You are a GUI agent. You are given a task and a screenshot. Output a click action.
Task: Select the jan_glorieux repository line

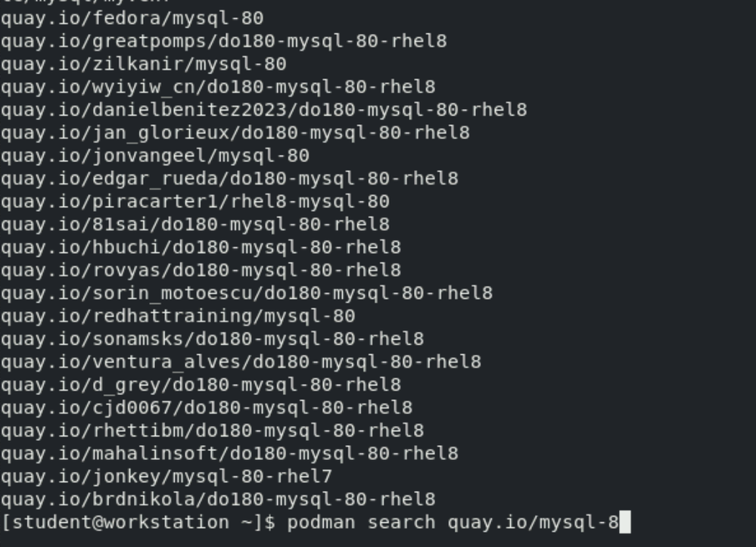click(235, 132)
